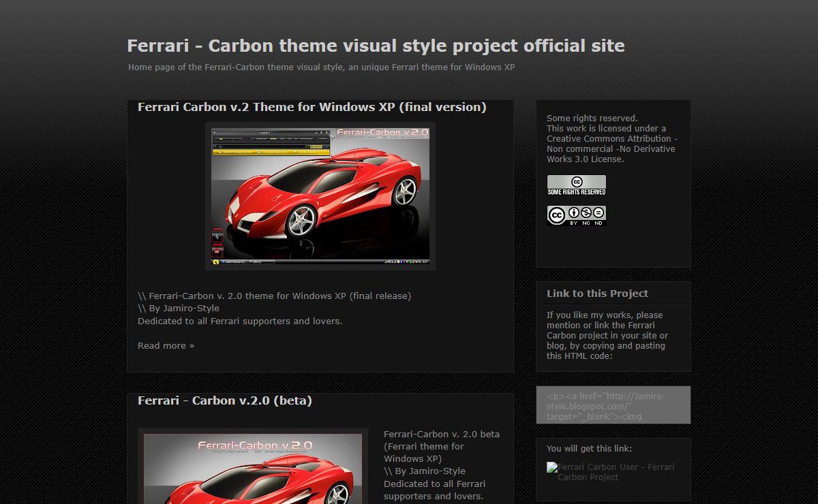Click the CC BY NC ND license icon
Viewport: 818px width, 504px height.
click(x=576, y=215)
